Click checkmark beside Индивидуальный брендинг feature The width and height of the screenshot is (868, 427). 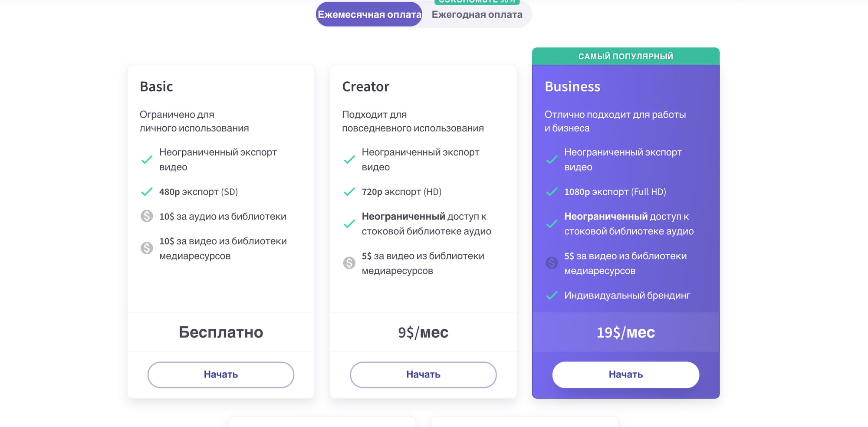click(x=552, y=296)
